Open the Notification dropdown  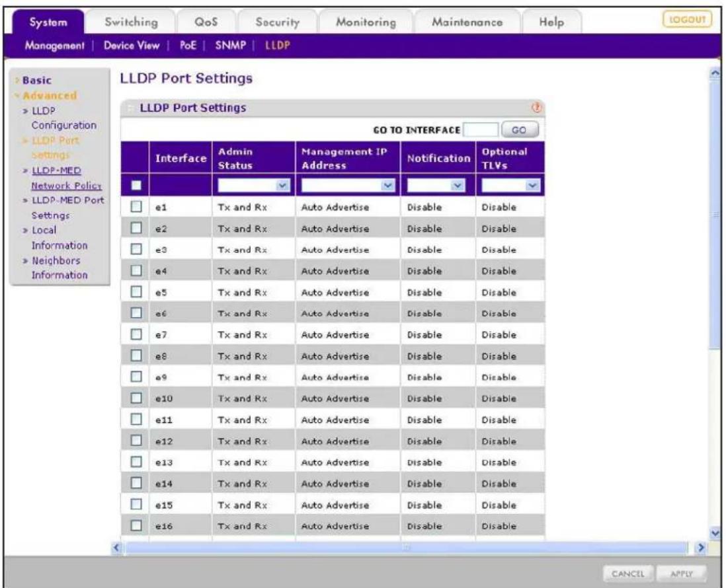point(436,186)
